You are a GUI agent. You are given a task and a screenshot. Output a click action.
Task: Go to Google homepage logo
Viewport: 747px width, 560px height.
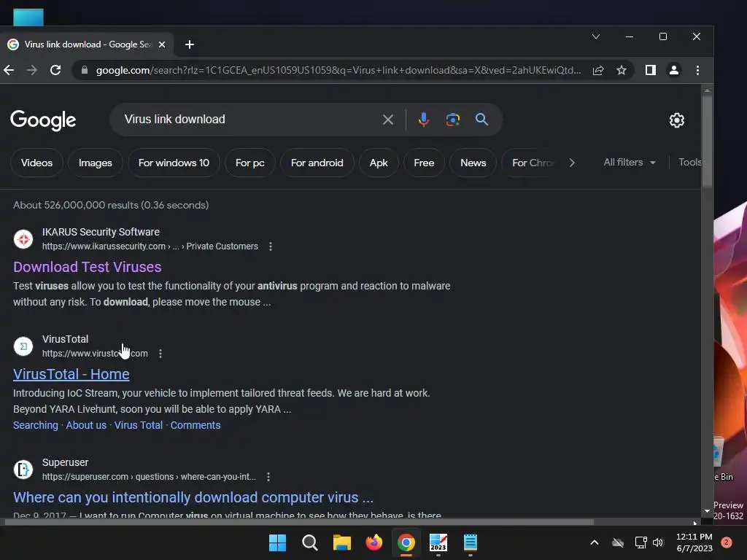(x=43, y=120)
